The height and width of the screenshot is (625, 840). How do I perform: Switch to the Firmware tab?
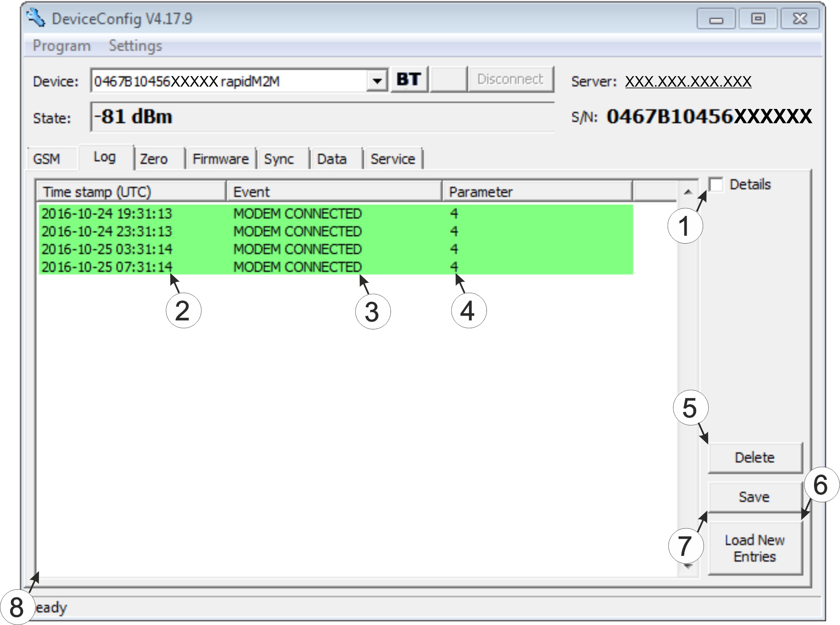coord(220,159)
